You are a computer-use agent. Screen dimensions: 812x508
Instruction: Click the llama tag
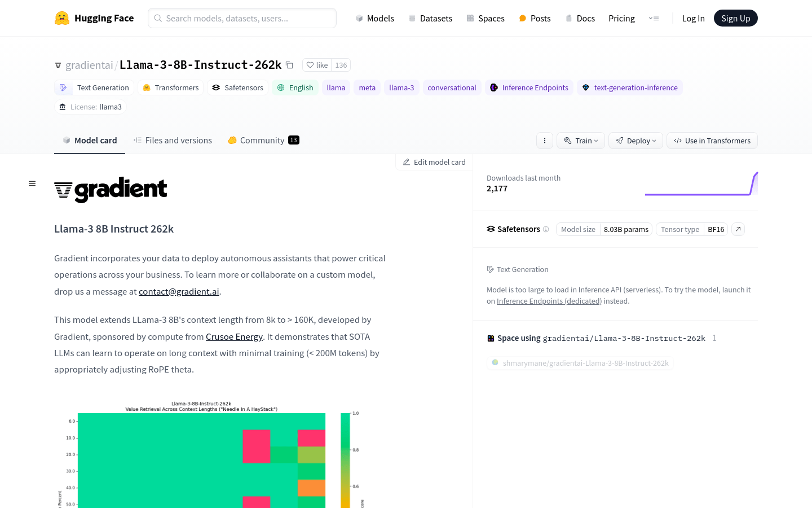[336, 87]
